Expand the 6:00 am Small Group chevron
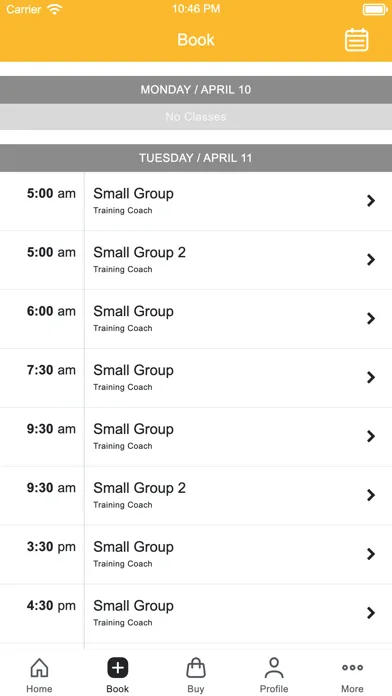The height and width of the screenshot is (696, 392). click(x=371, y=318)
